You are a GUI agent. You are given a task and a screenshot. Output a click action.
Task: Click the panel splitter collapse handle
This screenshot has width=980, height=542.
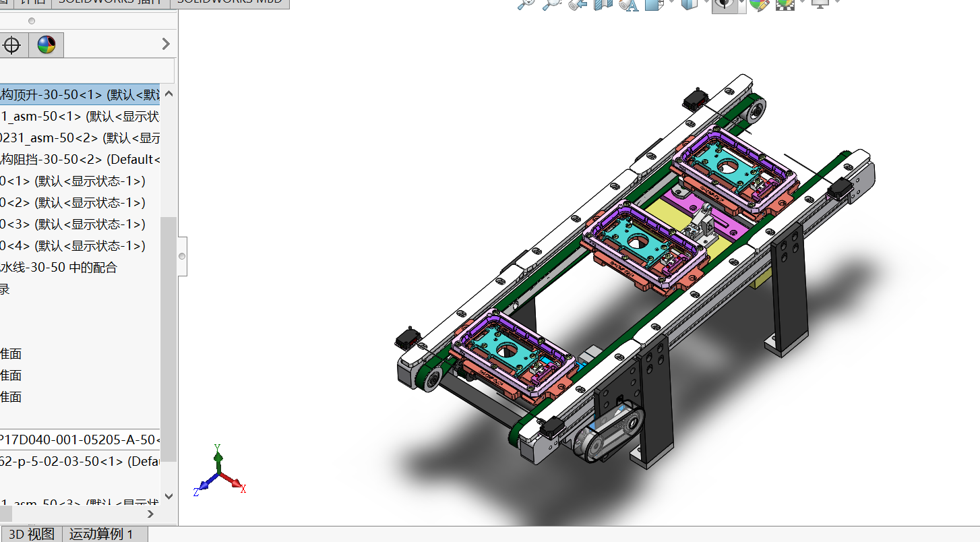point(182,256)
